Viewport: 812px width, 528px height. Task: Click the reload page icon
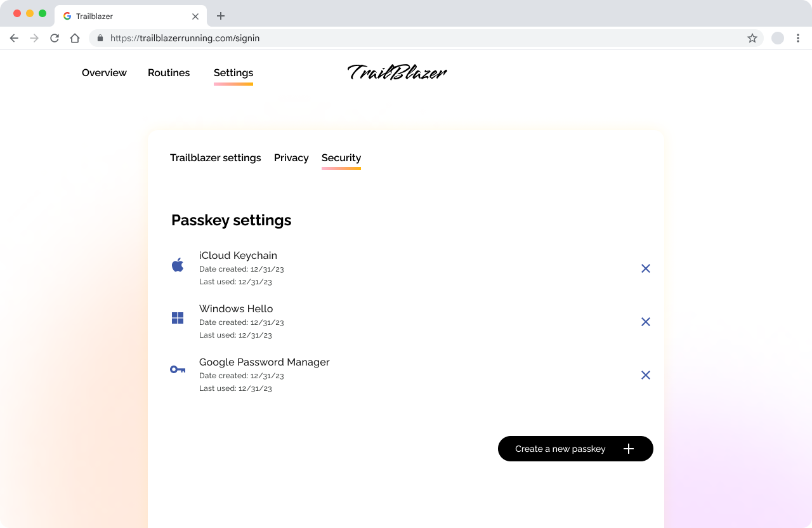pos(55,38)
